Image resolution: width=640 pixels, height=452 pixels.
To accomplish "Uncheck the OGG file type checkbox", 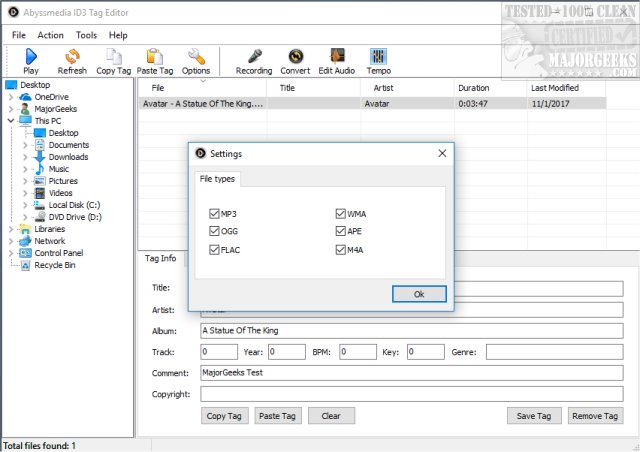I will (214, 231).
